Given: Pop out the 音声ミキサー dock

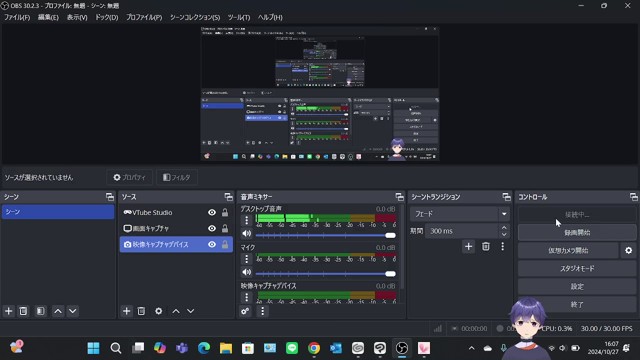Looking at the screenshot, I should [x=400, y=197].
